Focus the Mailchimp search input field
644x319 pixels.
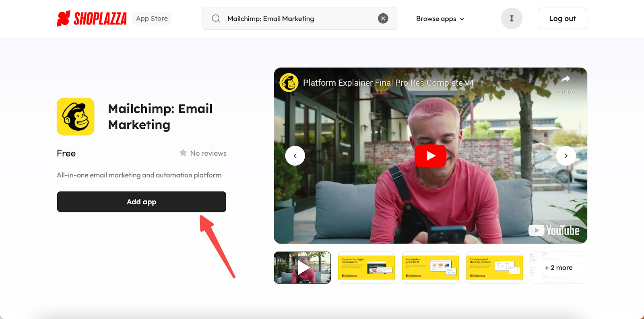coord(299,19)
